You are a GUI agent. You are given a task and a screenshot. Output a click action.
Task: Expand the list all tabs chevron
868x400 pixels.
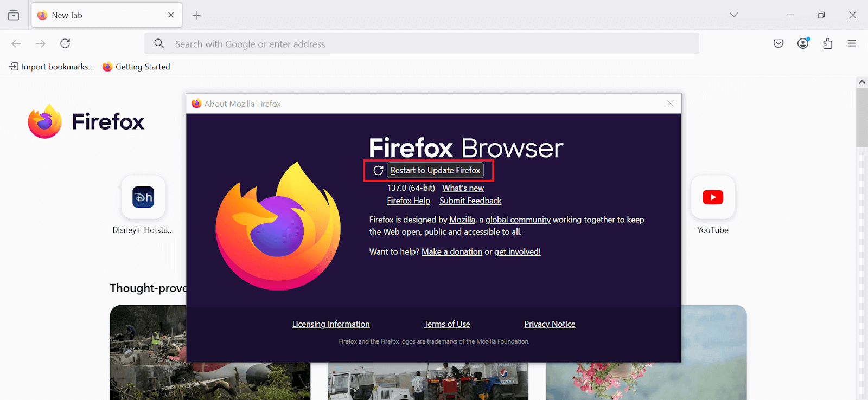coord(733,15)
